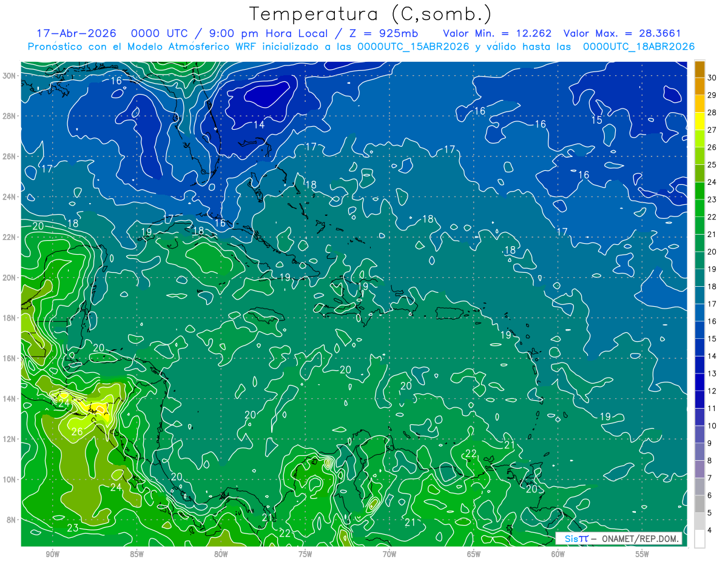Click the title "Temperatura (C,somb.)"
This screenshot has height=562, width=728.
coord(371,14)
